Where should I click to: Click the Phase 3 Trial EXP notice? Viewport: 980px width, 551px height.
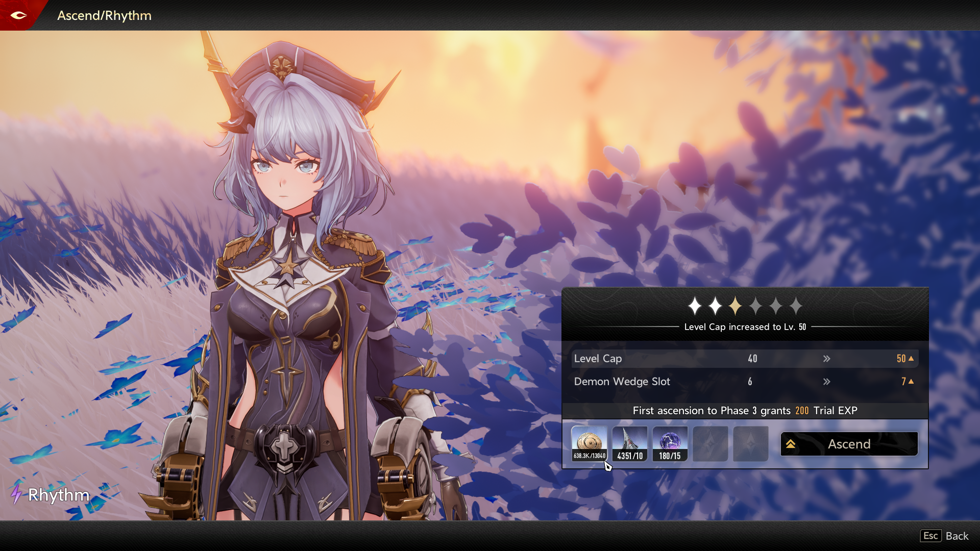[x=745, y=411]
